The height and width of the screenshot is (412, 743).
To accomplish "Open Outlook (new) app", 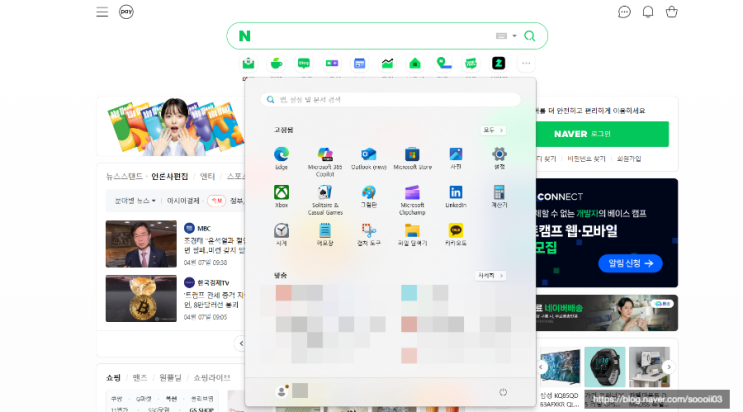I will click(x=369, y=155).
